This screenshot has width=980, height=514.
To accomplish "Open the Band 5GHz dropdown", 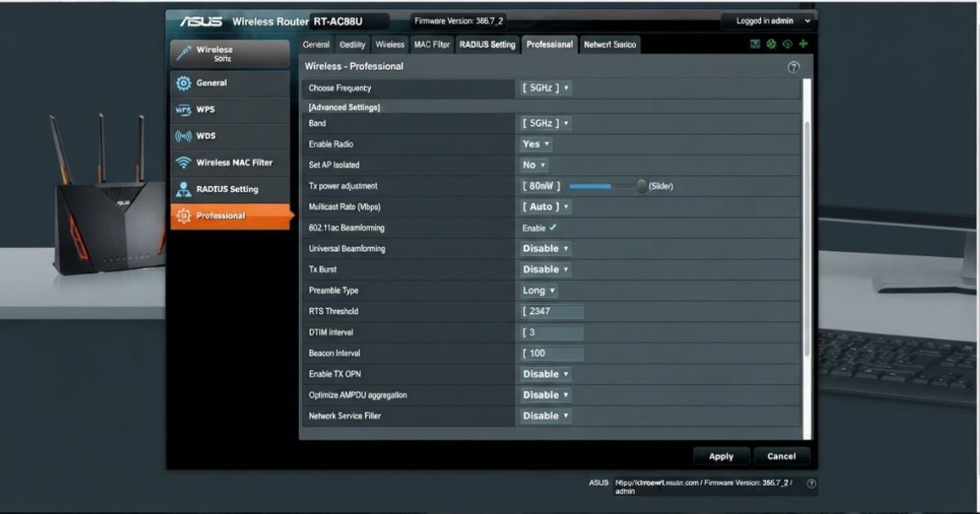I will [x=546, y=123].
